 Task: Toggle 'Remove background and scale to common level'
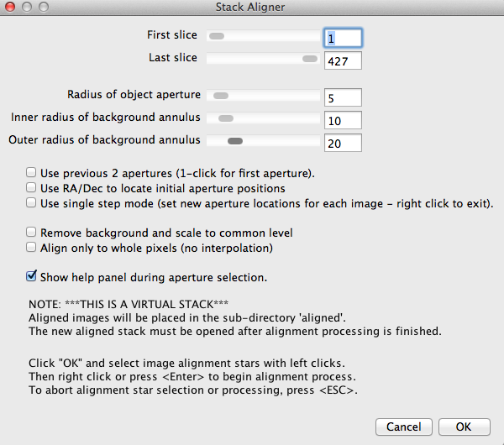click(32, 233)
